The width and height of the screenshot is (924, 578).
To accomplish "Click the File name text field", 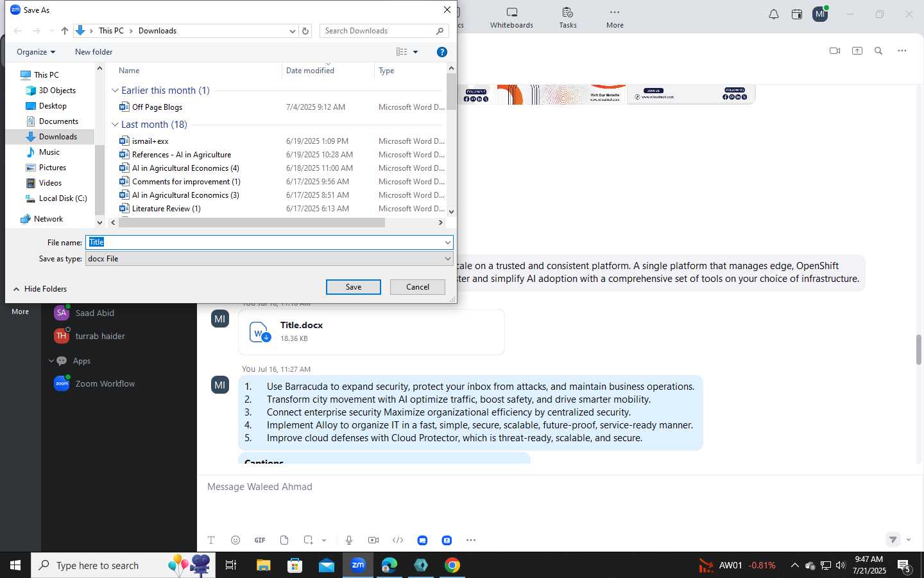I will pos(264,242).
